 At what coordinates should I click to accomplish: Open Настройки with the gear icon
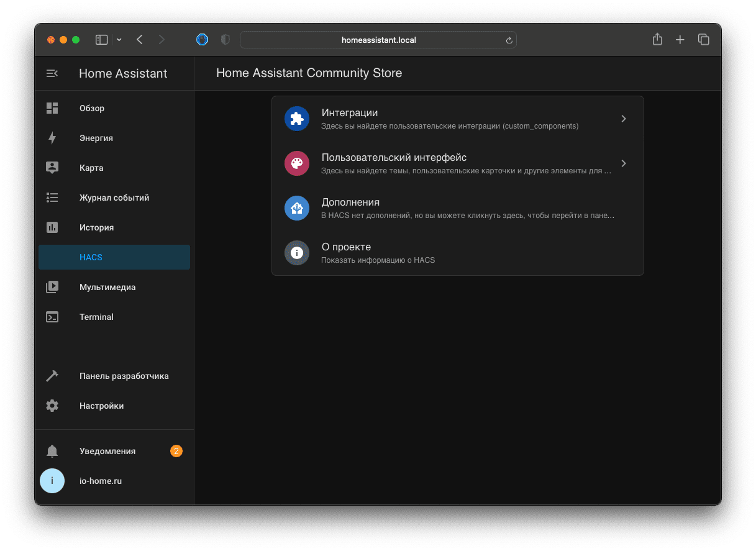pyautogui.click(x=52, y=406)
